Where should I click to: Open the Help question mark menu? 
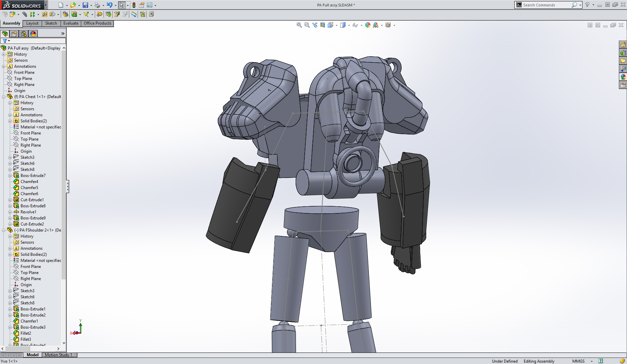click(588, 5)
